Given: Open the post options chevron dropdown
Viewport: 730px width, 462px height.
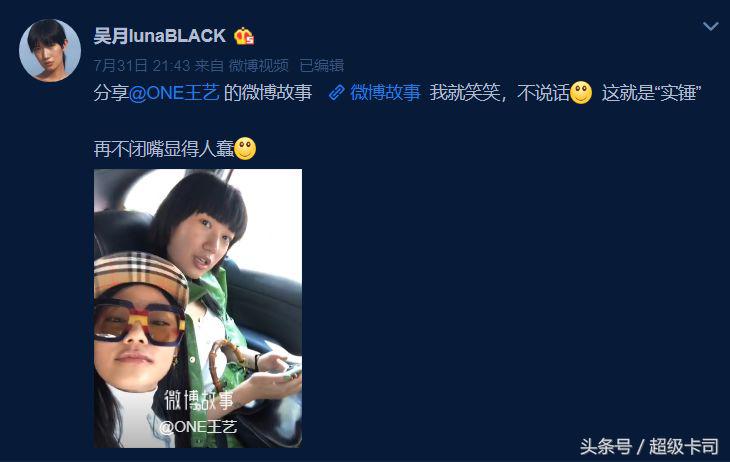Looking at the screenshot, I should click(x=710, y=26).
